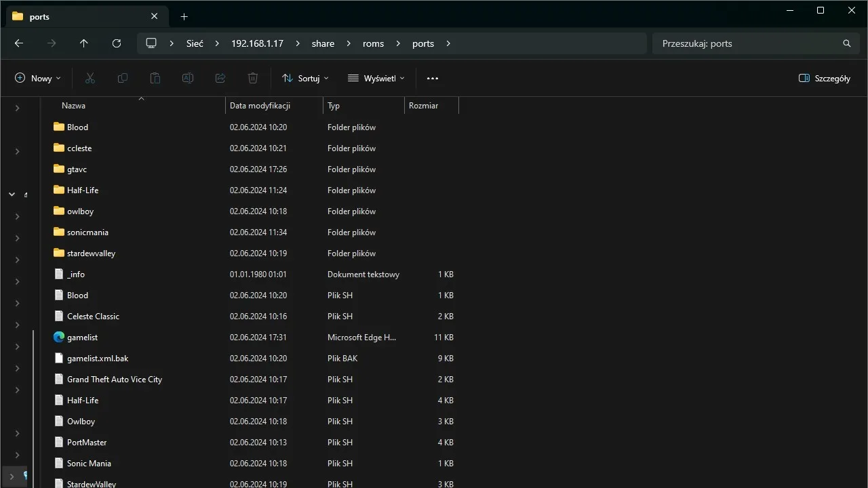The height and width of the screenshot is (488, 868).
Task: Click the 11 KB size of gamelist
Action: [x=443, y=338]
